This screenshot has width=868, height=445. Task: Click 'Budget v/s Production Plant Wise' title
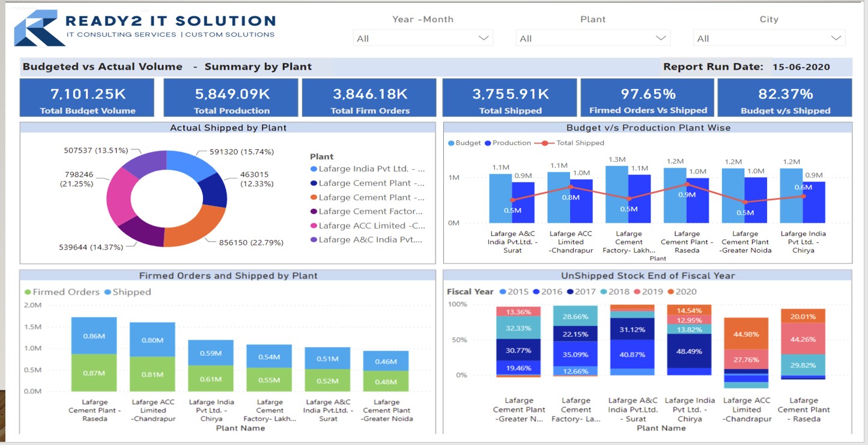click(x=648, y=127)
